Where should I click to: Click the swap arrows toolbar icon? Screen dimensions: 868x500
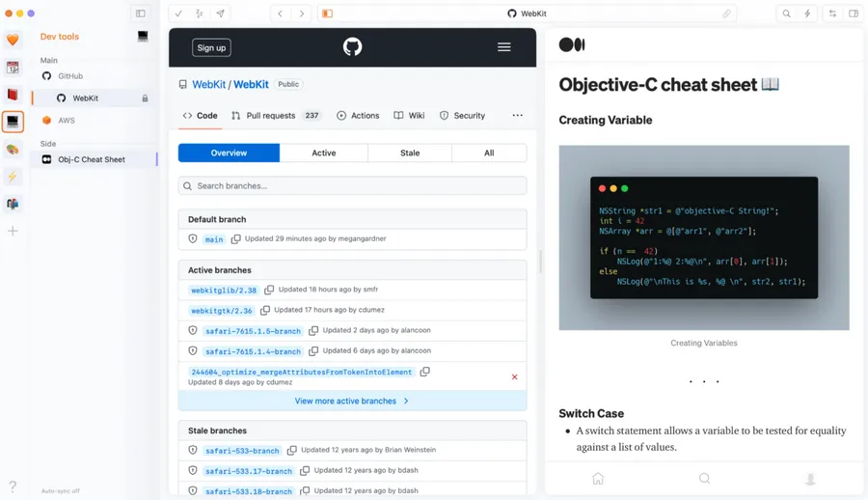pyautogui.click(x=832, y=14)
